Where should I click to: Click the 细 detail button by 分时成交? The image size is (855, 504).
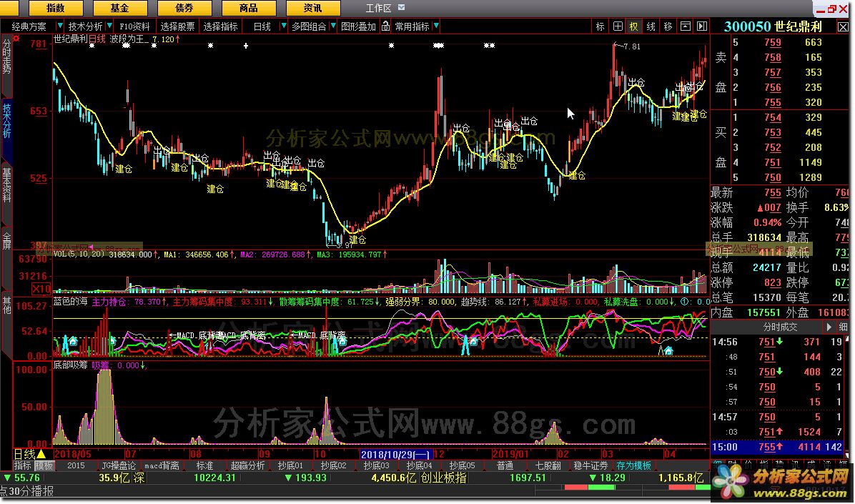pyautogui.click(x=844, y=327)
